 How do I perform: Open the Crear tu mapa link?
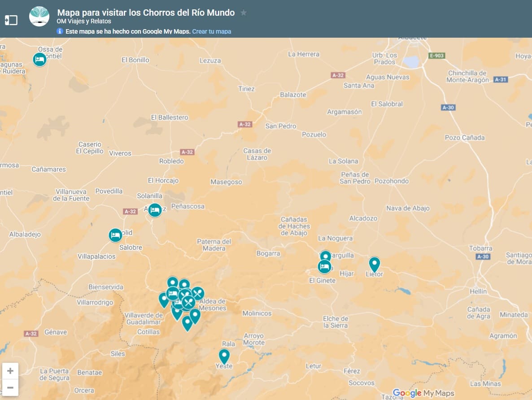click(212, 31)
